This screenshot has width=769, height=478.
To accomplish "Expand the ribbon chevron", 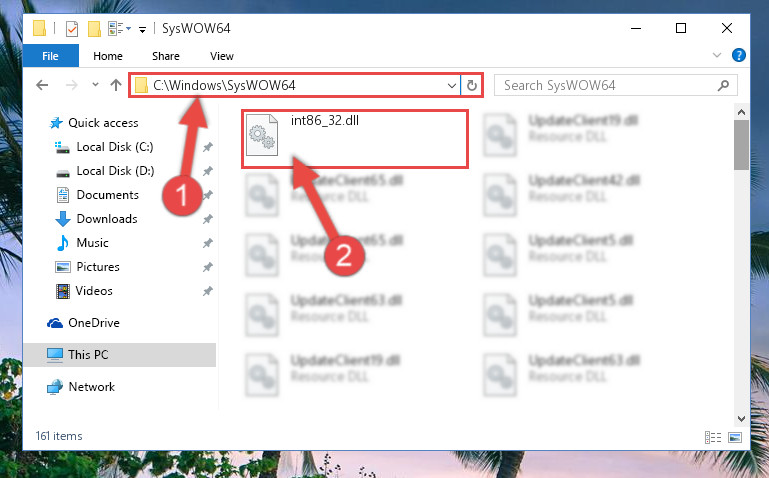I will 717,55.
